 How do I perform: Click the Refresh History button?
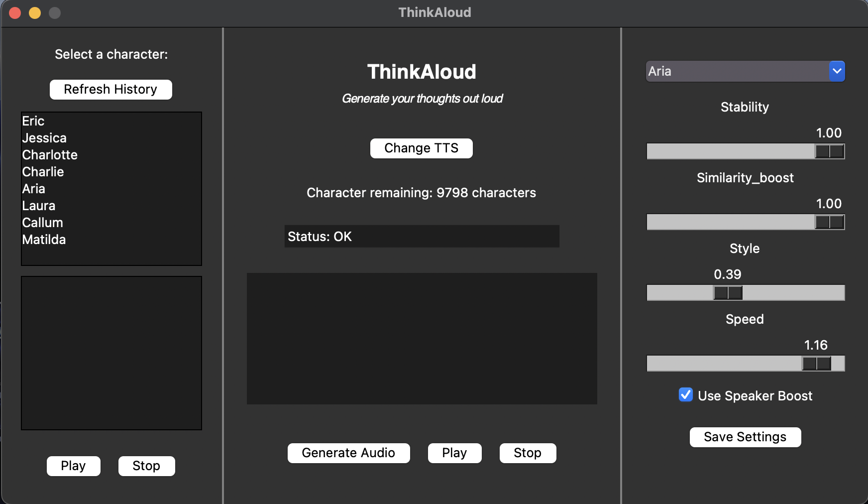110,90
